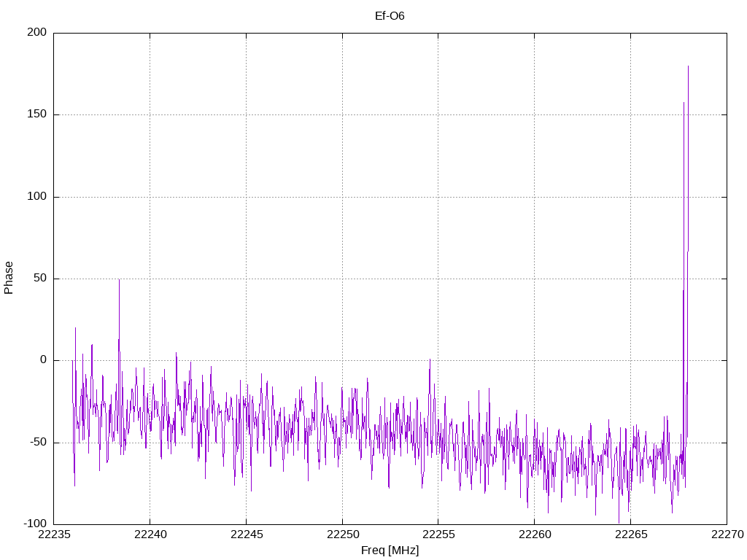This screenshot has width=747, height=560.
Task: Click the plot title Ef-O6
Action: 390,15
